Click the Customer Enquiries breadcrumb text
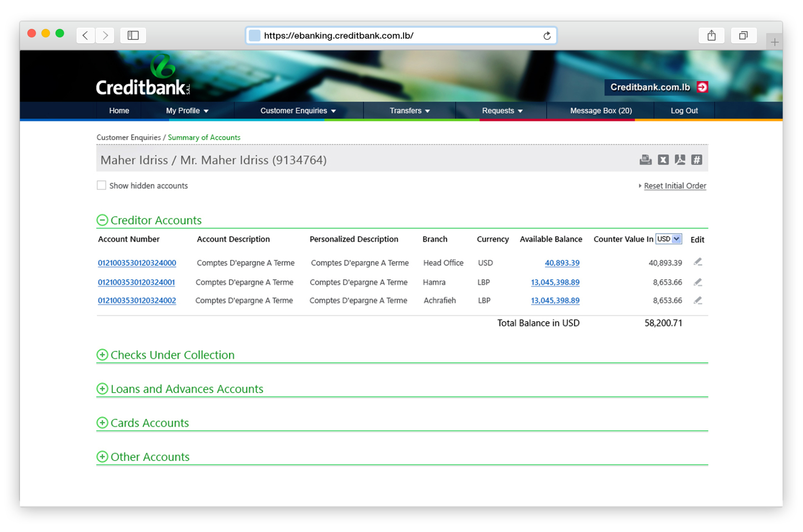The width and height of the screenshot is (803, 532). [x=128, y=137]
